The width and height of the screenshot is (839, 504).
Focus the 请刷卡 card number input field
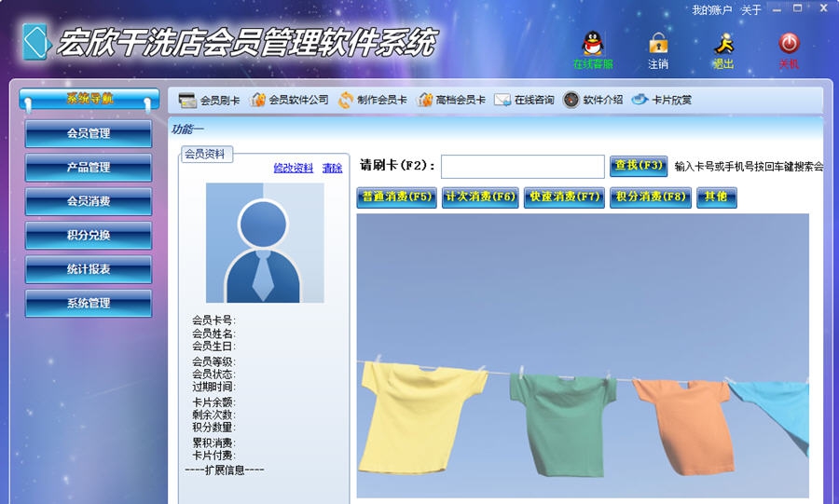coord(522,166)
